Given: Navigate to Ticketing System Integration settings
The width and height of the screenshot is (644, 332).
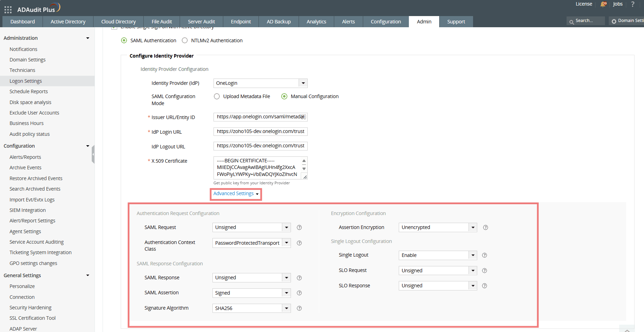Looking at the screenshot, I should coord(40,252).
